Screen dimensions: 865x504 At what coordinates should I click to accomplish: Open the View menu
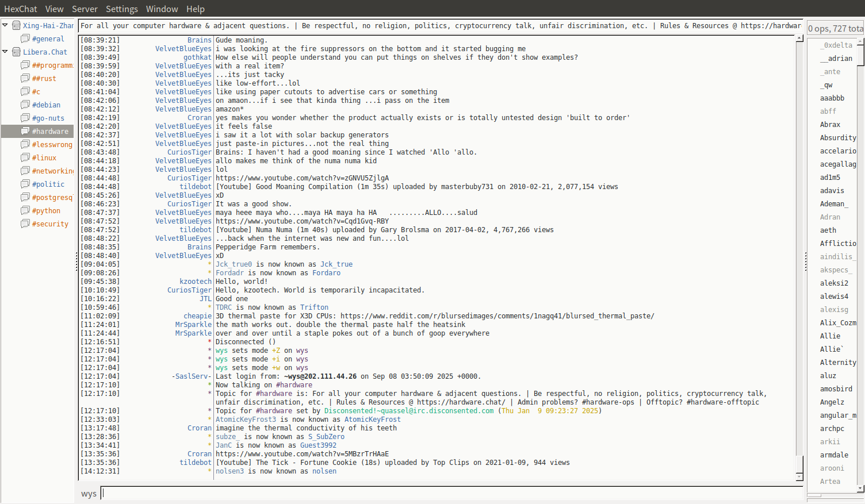pos(55,9)
